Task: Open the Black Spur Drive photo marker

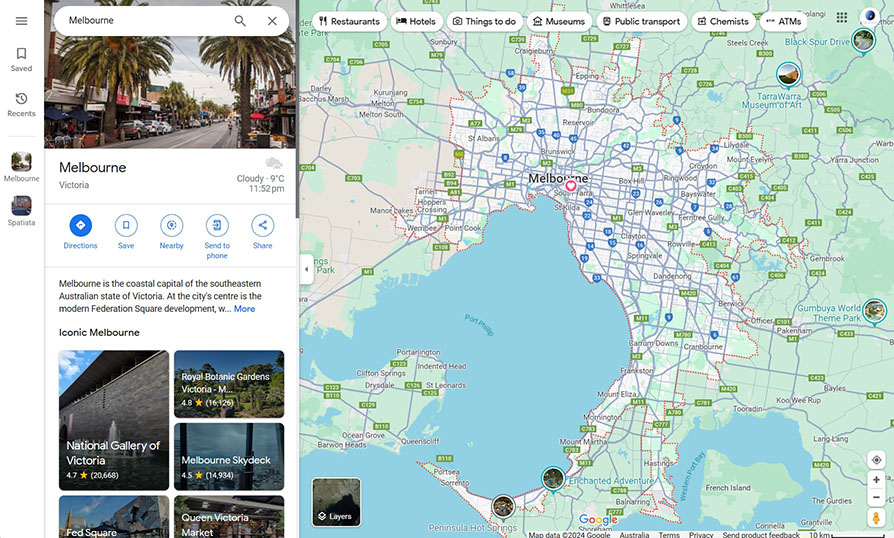Action: tap(863, 41)
